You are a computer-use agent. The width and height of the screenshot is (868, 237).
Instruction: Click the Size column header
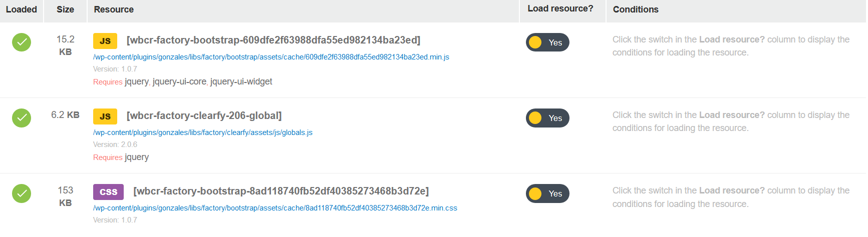click(x=65, y=9)
